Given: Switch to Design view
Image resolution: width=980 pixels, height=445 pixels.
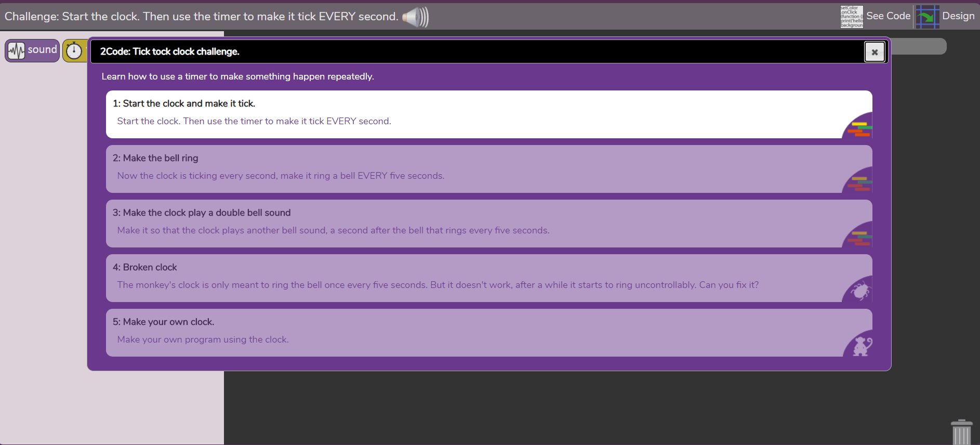Looking at the screenshot, I should [x=958, y=16].
